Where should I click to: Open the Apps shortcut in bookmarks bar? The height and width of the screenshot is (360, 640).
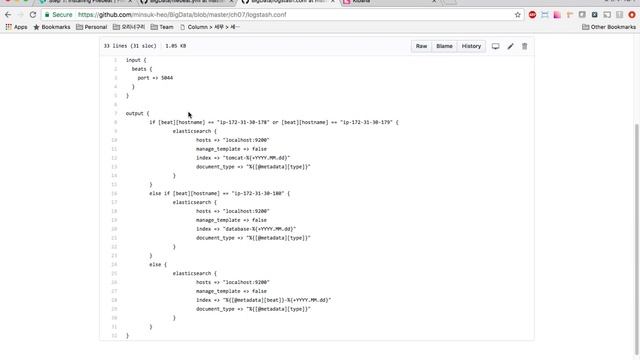[16, 27]
